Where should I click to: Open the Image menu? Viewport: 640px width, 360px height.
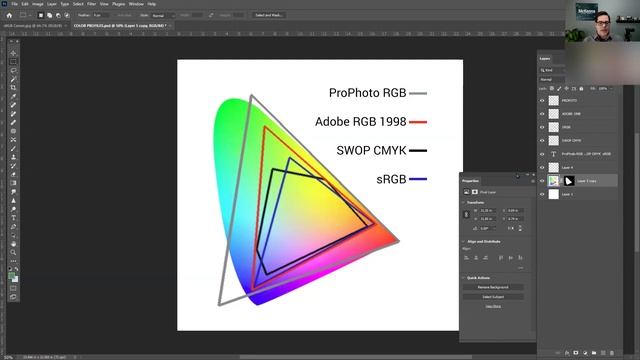point(38,4)
